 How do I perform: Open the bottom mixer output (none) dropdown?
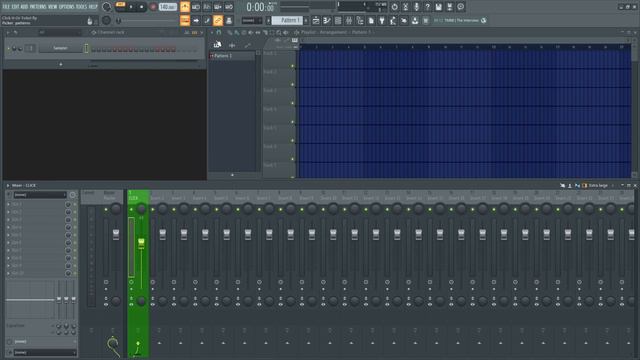(x=45, y=352)
